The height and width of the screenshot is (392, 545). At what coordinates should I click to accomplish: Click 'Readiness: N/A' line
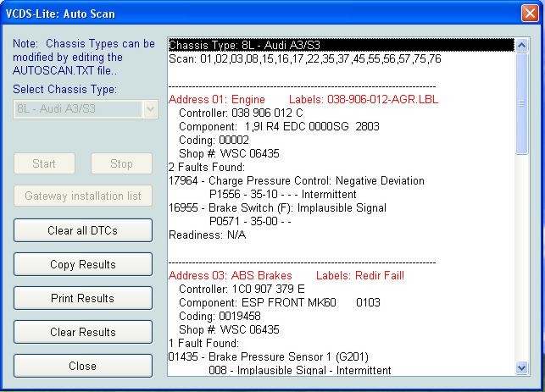pyautogui.click(x=208, y=235)
